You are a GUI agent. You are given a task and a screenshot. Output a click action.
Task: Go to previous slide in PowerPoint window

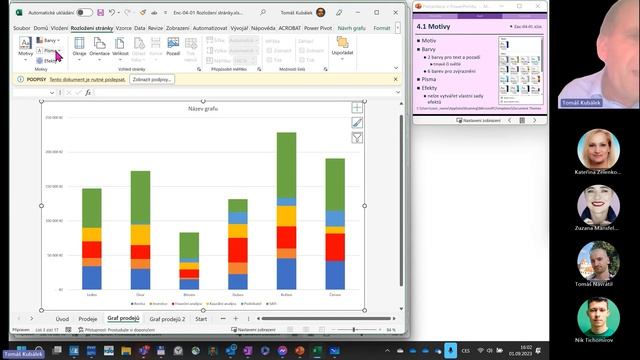pyautogui.click(x=509, y=120)
